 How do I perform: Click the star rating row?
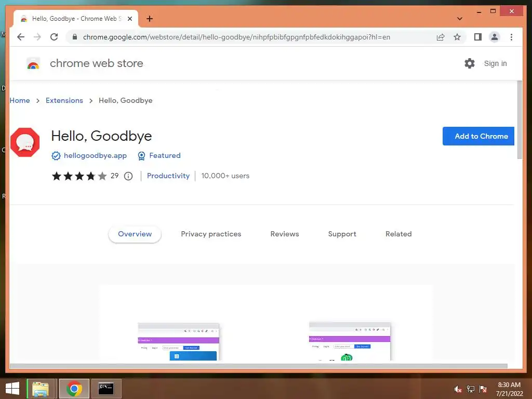pyautogui.click(x=79, y=176)
